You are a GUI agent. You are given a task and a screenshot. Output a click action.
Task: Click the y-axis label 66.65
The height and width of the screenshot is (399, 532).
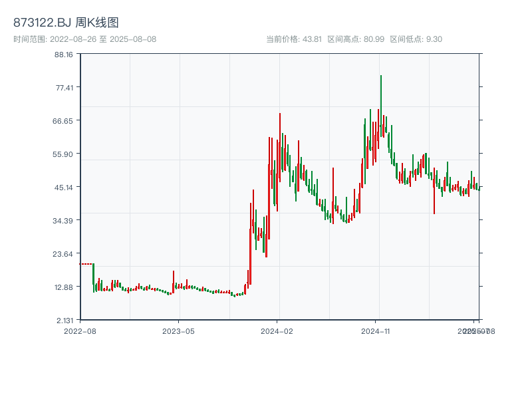pos(63,121)
